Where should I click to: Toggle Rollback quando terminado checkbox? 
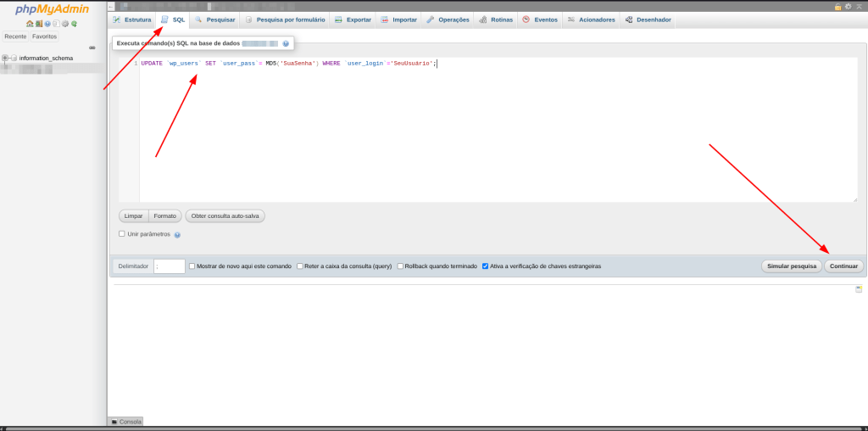pyautogui.click(x=400, y=266)
